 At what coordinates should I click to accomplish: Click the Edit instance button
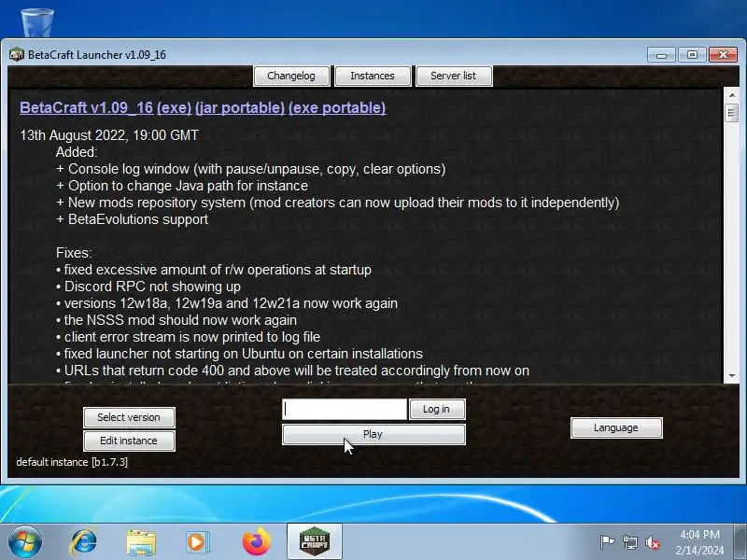pos(129,441)
